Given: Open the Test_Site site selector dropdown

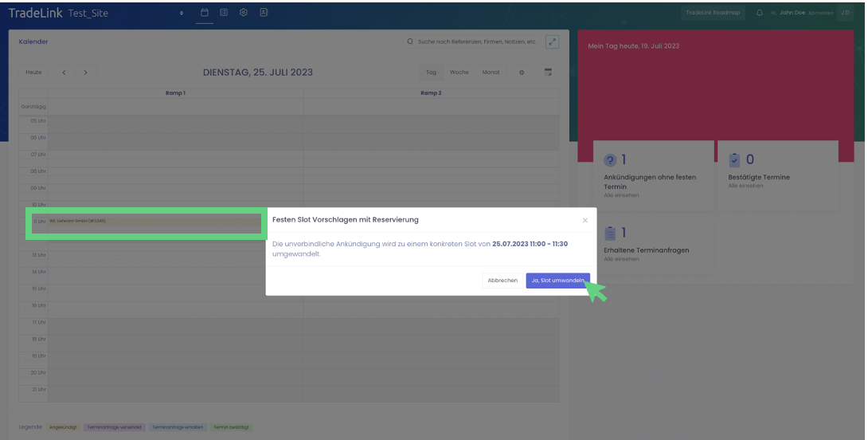Looking at the screenshot, I should [x=181, y=14].
